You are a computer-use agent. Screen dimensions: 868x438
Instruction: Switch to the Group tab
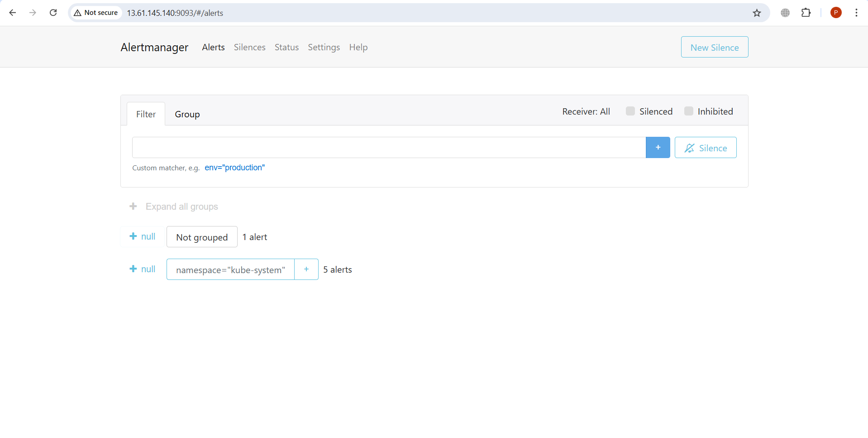click(x=187, y=114)
